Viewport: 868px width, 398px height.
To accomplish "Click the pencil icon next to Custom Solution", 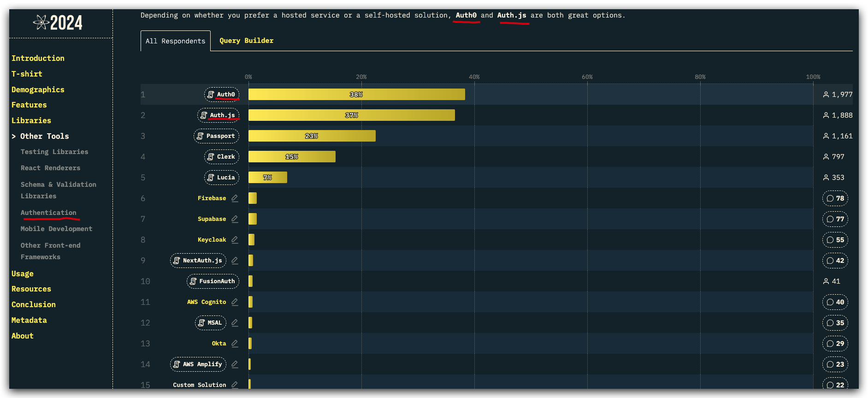I will (x=235, y=385).
